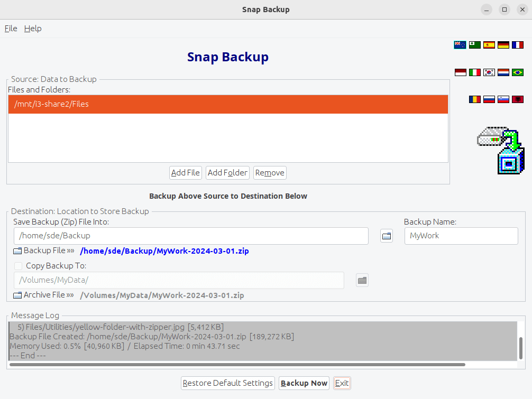
Task: Choose the French flag
Action: [517, 45]
